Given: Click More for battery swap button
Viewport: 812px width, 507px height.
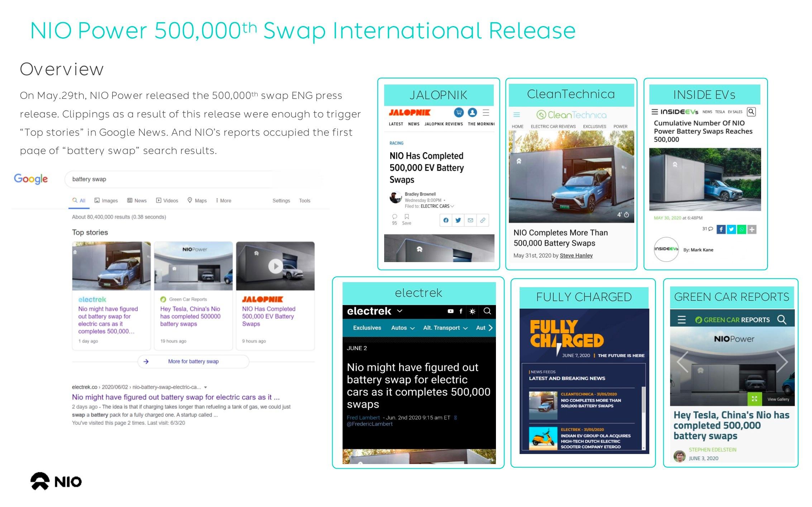Looking at the screenshot, I should point(193,362).
